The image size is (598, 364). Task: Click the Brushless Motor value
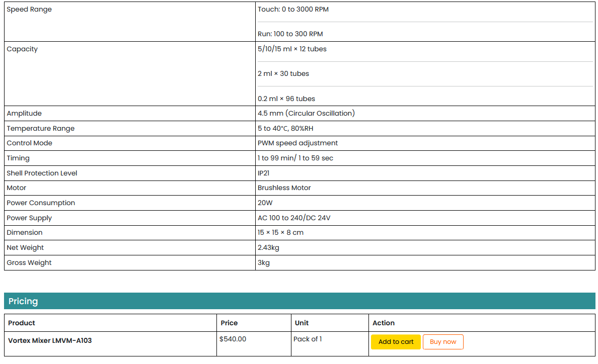coord(284,188)
